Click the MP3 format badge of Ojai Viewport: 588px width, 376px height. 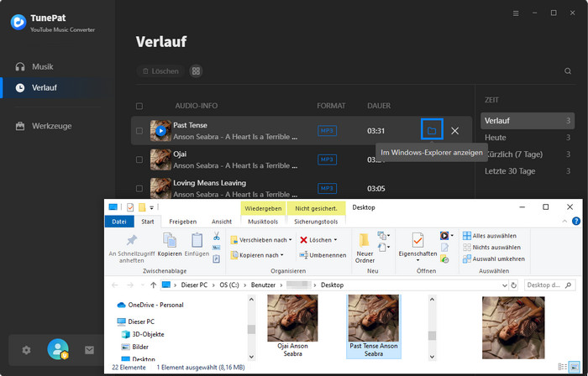tap(327, 159)
